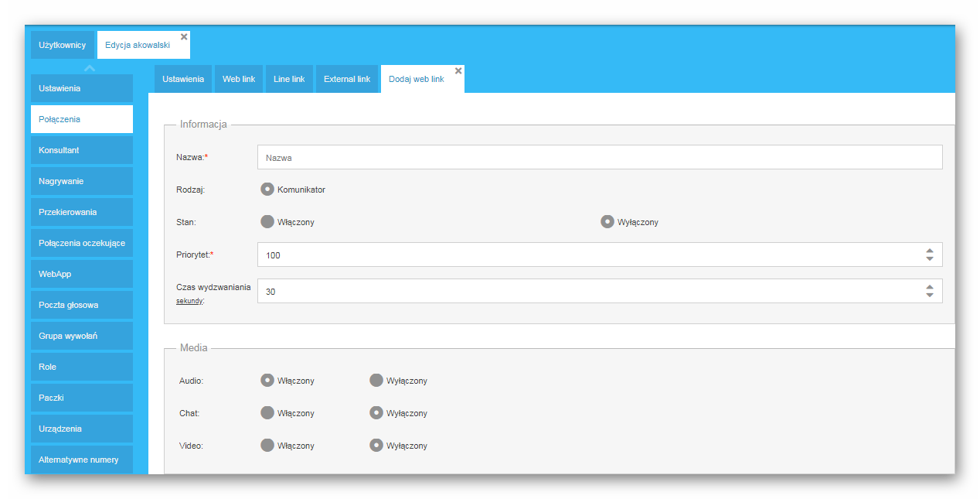Open Urządzenia section
Viewport: 980px width, 499px height.
(x=82, y=429)
